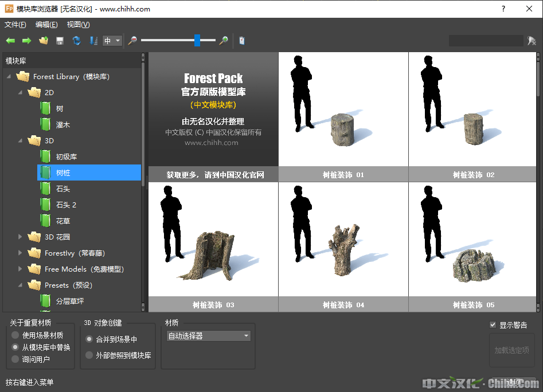The height and width of the screenshot is (392, 543).
Task: Toggle the 显示警告 checkbox
Action: [x=493, y=325]
